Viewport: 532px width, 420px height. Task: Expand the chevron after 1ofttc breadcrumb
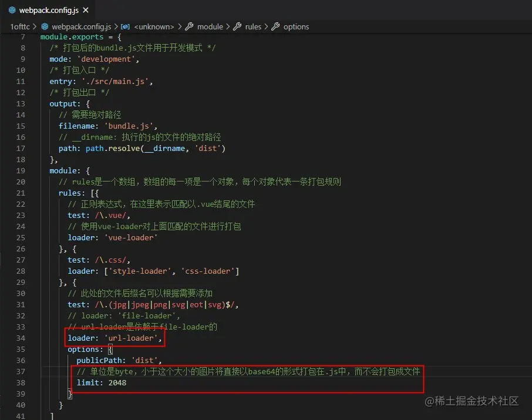tap(35, 26)
